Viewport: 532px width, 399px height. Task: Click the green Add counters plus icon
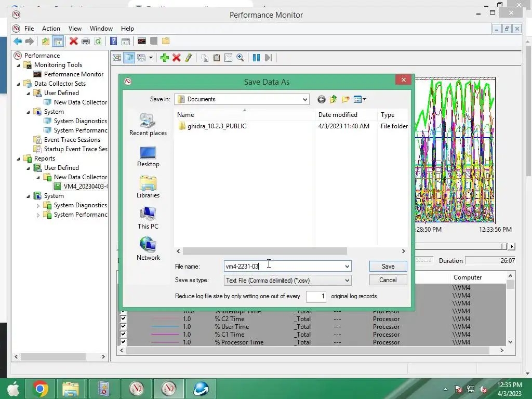(165, 58)
